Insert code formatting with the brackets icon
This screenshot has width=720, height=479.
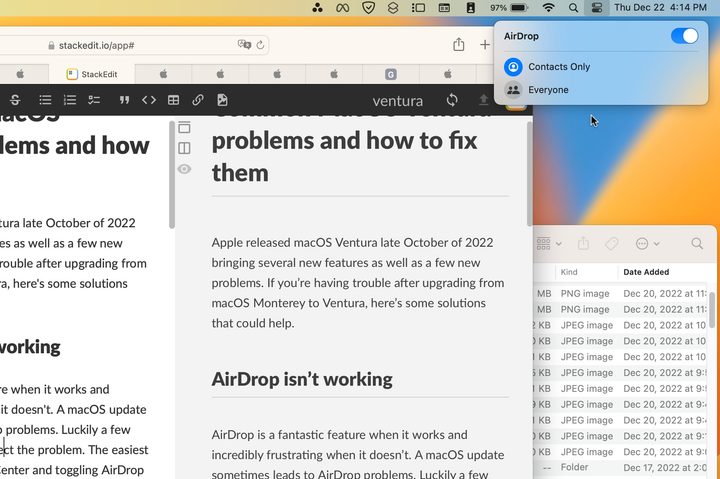(149, 100)
